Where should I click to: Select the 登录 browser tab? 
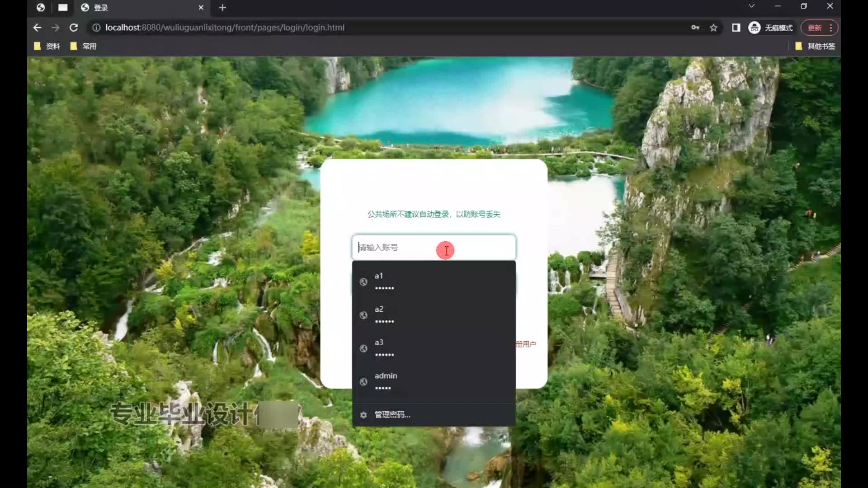141,8
